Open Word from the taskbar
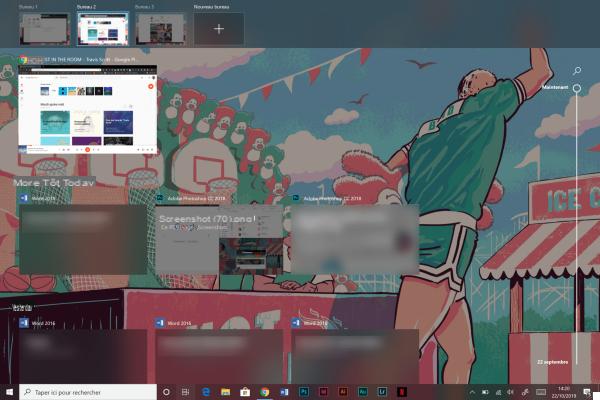The image size is (600, 400). [284, 392]
